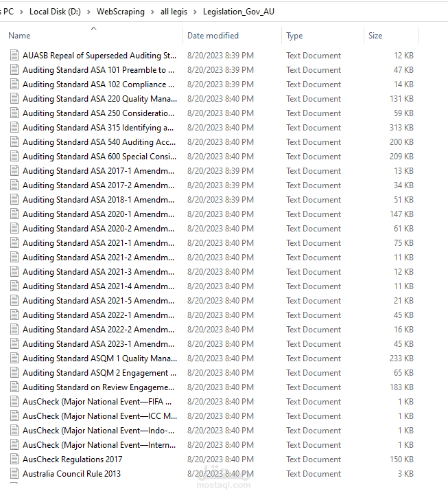This screenshot has height=500, width=448.
Task: Click file icon of ASA 2017-2 Amendment row
Action: (14, 185)
